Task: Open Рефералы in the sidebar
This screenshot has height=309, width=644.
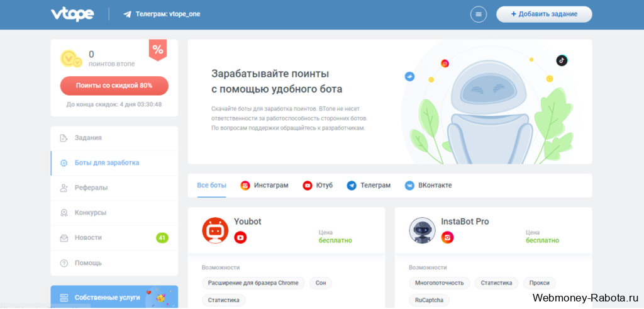Action: click(114, 188)
